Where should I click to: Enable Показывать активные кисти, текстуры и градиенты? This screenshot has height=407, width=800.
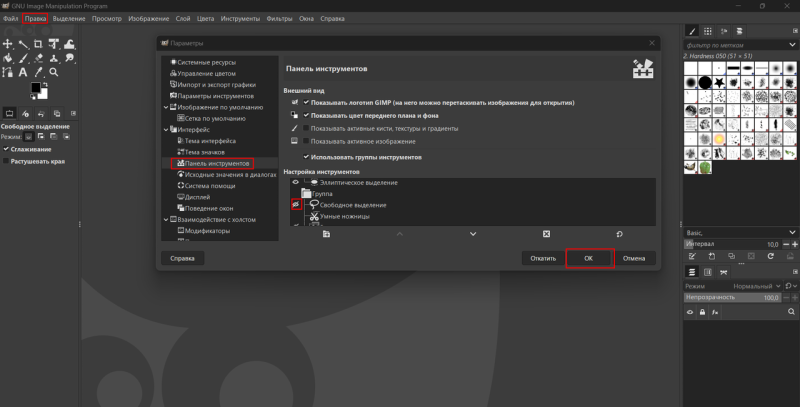tap(306, 129)
